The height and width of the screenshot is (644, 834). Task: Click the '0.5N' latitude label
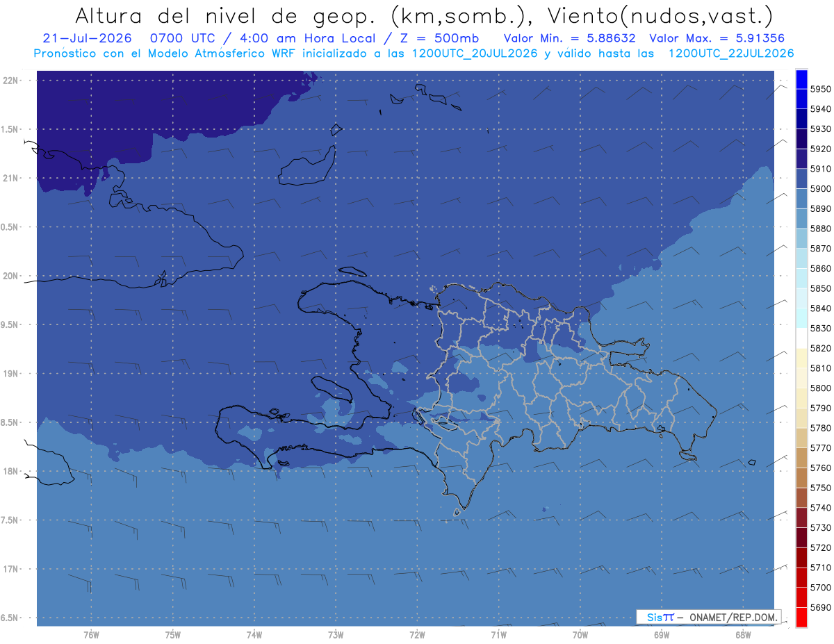tap(10, 227)
